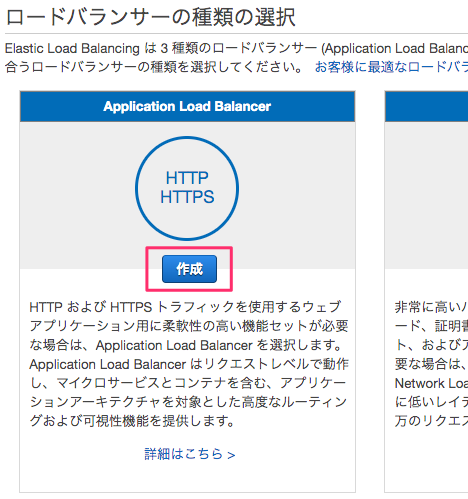This screenshot has height=499, width=468.
Task: Open the お客様に最適なロードバランサー help link
Action: tap(391, 67)
